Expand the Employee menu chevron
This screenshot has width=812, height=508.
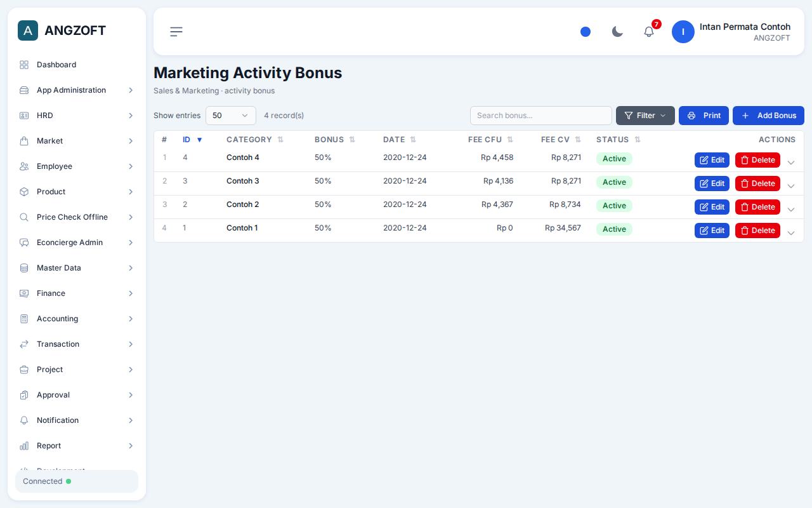[131, 166]
